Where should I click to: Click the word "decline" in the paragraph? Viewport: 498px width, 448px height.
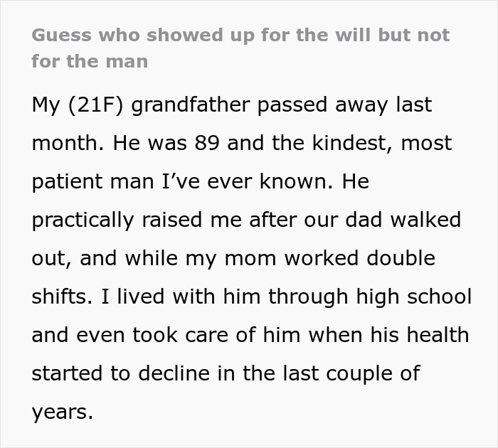[x=174, y=373]
